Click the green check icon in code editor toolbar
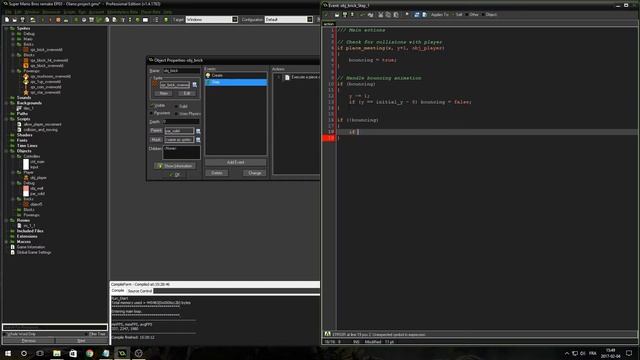The image size is (640, 360). (x=326, y=15)
